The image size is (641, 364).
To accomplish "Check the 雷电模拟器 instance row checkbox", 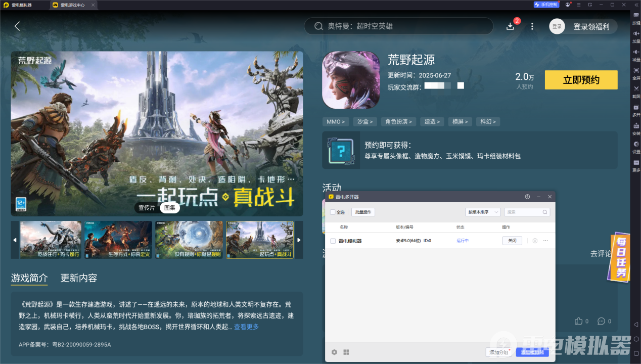I will [332, 241].
